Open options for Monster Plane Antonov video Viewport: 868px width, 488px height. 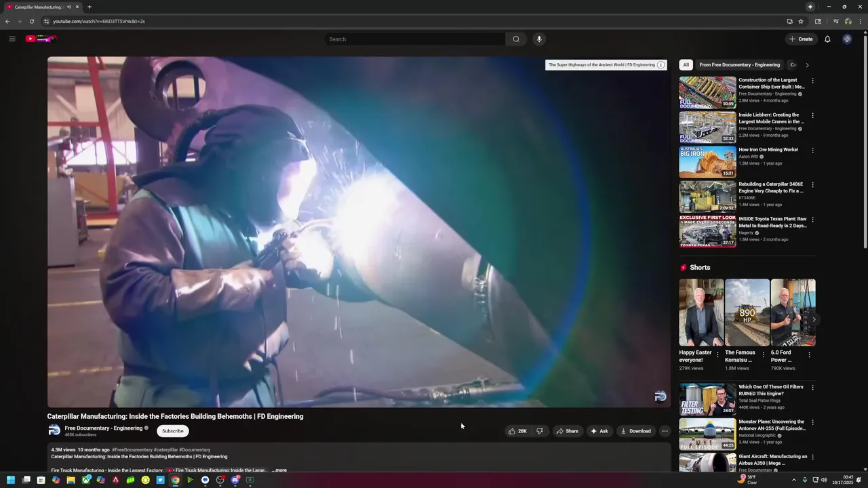tap(812, 422)
